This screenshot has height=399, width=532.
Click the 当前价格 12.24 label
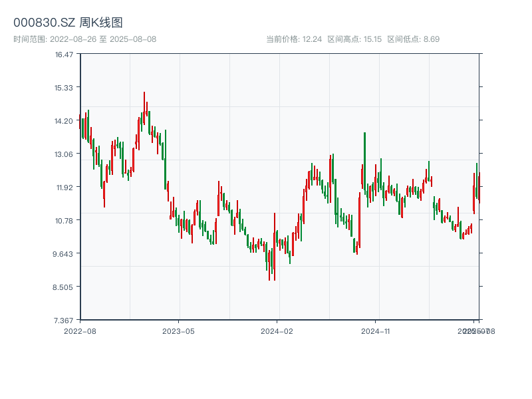tap(294, 39)
